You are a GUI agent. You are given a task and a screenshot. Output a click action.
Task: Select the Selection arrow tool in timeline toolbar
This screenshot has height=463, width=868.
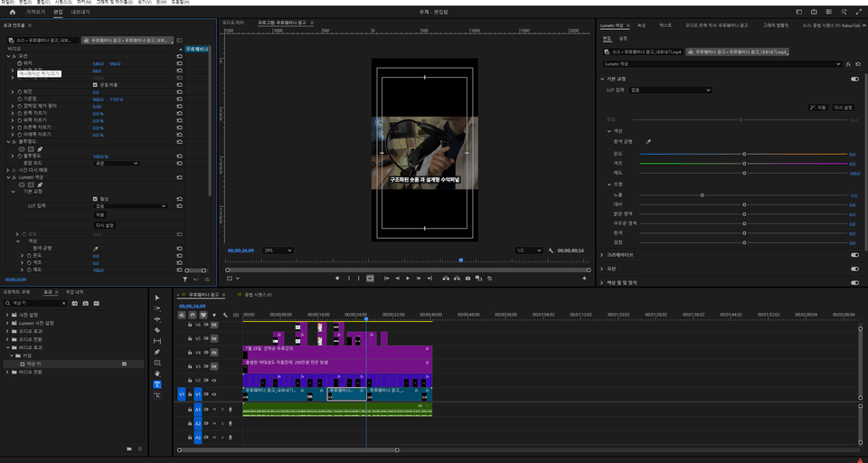coord(157,298)
